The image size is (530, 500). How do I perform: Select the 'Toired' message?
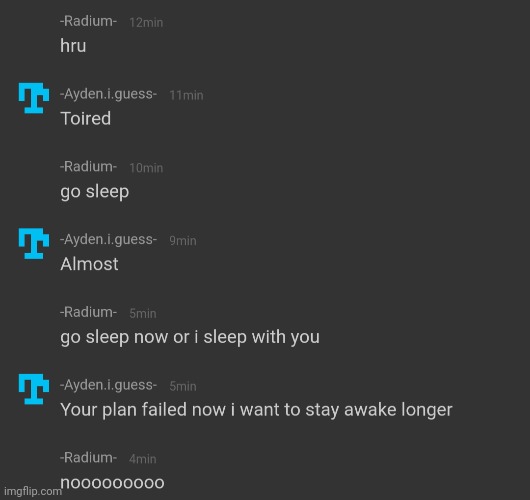click(x=86, y=119)
